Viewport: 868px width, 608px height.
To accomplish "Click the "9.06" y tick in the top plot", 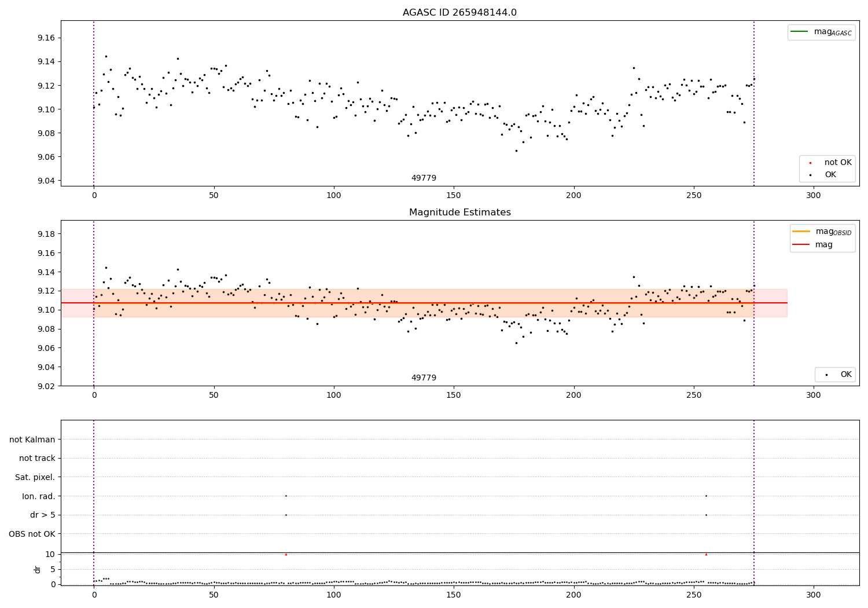I will [x=45, y=157].
